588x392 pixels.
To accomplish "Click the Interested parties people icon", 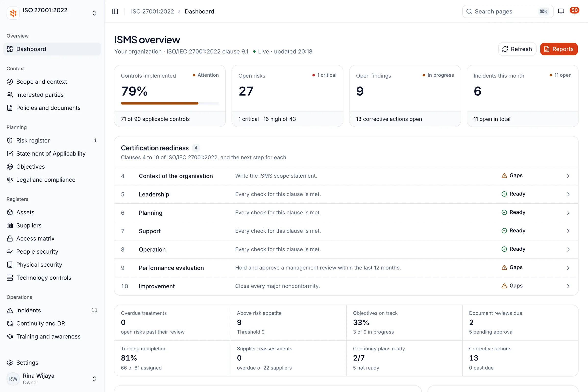I will (x=10, y=95).
